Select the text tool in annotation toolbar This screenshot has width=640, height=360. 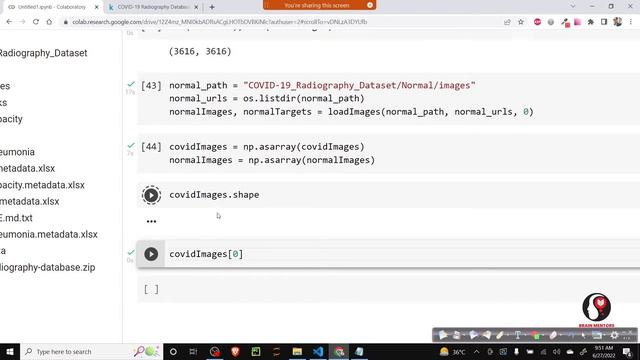click(518, 335)
